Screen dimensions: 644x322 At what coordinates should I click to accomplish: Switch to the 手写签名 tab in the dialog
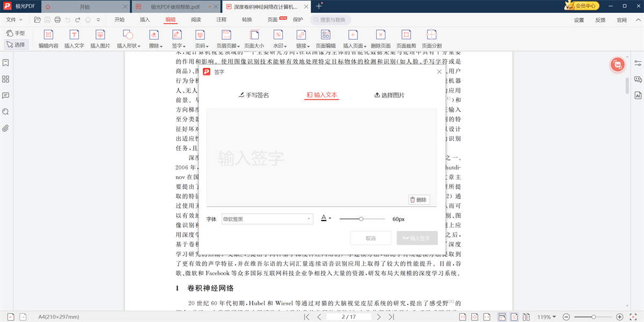pyautogui.click(x=253, y=94)
